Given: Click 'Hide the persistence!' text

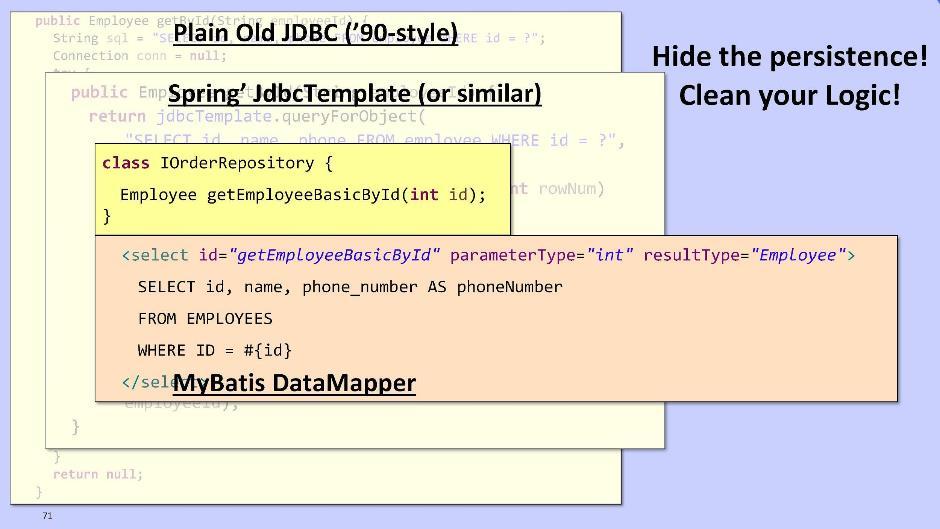Looking at the screenshot, I should (790, 56).
